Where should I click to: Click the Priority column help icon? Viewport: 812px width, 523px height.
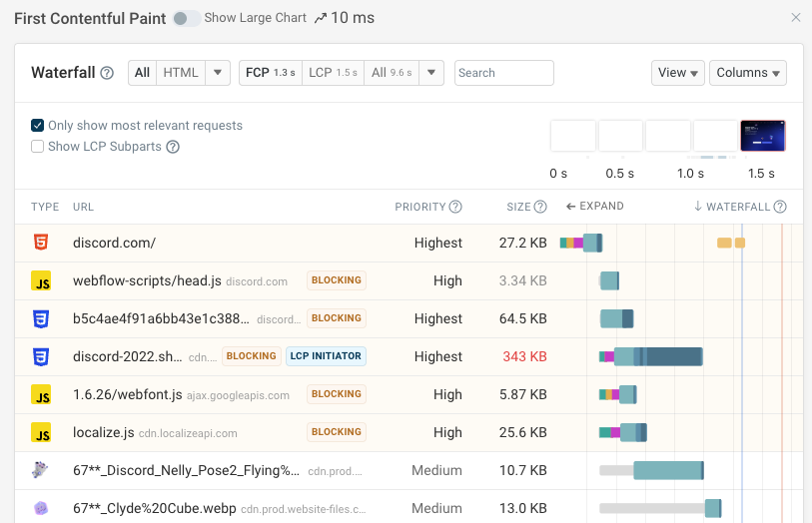455,208
